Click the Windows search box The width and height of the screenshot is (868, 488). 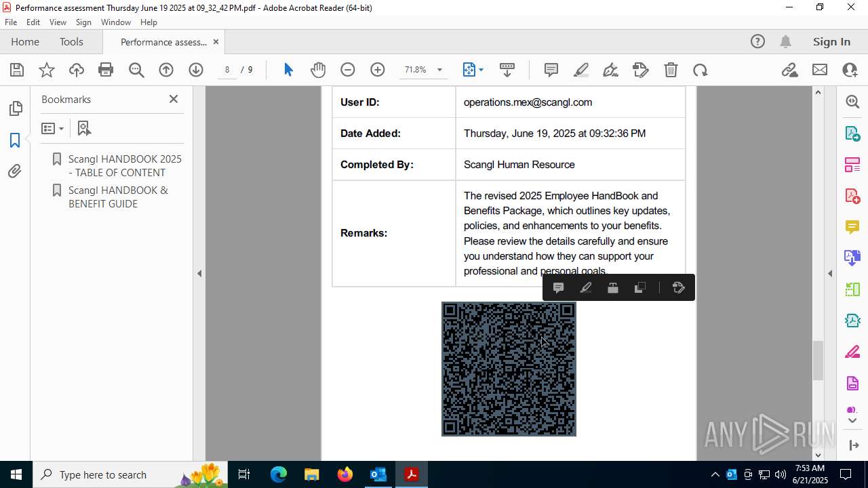(x=129, y=474)
